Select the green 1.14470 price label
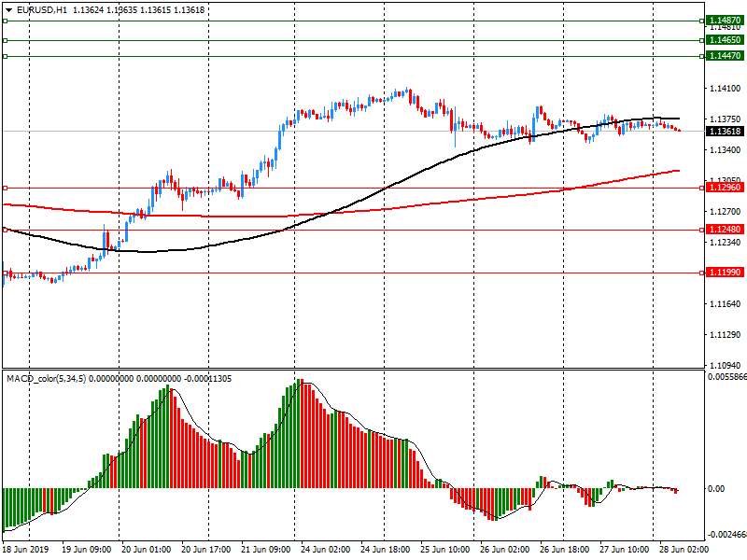The width and height of the screenshot is (747, 560). coord(726,56)
